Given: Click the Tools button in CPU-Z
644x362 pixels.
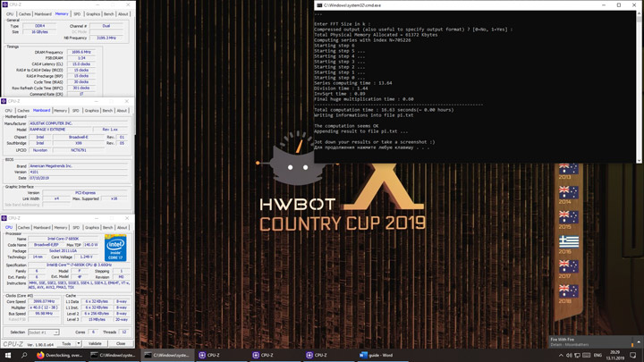Looking at the screenshot, I should coord(66,343).
